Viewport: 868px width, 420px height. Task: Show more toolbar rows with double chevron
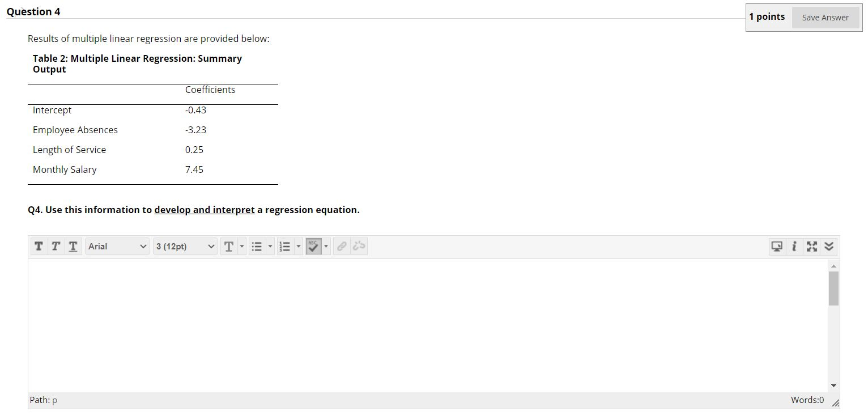click(828, 246)
